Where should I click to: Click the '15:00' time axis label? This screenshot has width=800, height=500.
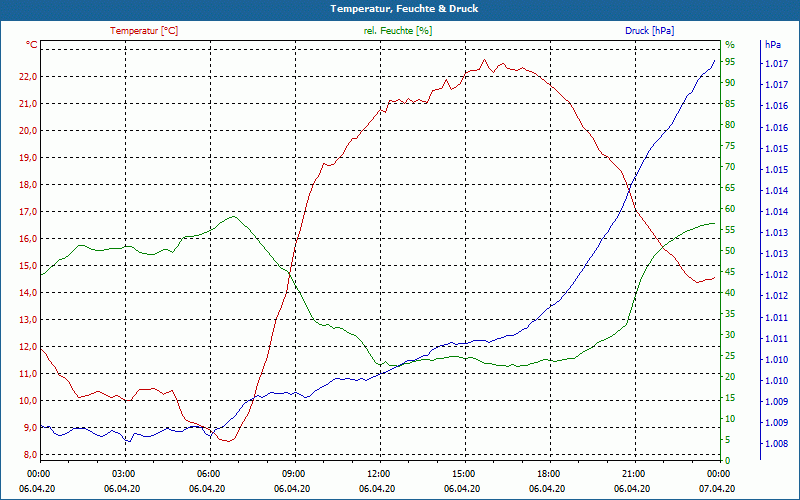[462, 473]
